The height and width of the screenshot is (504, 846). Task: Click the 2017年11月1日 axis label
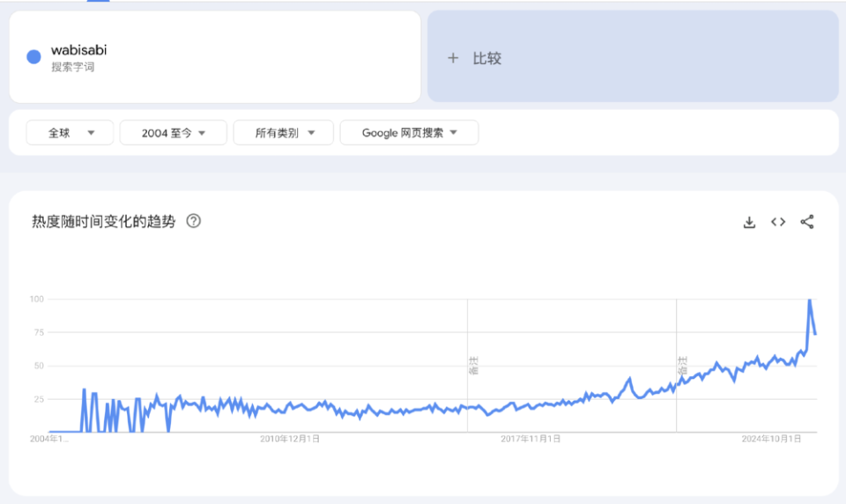[x=531, y=438]
